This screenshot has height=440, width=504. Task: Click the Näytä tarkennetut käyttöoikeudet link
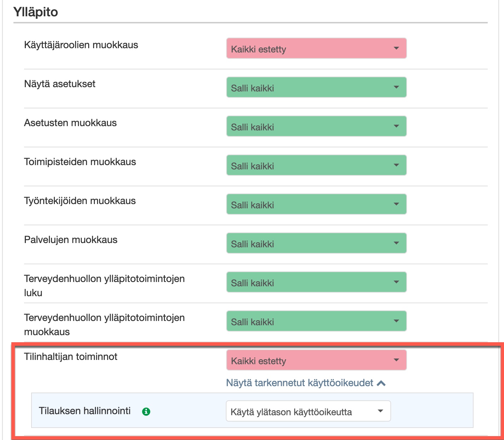[x=299, y=383]
